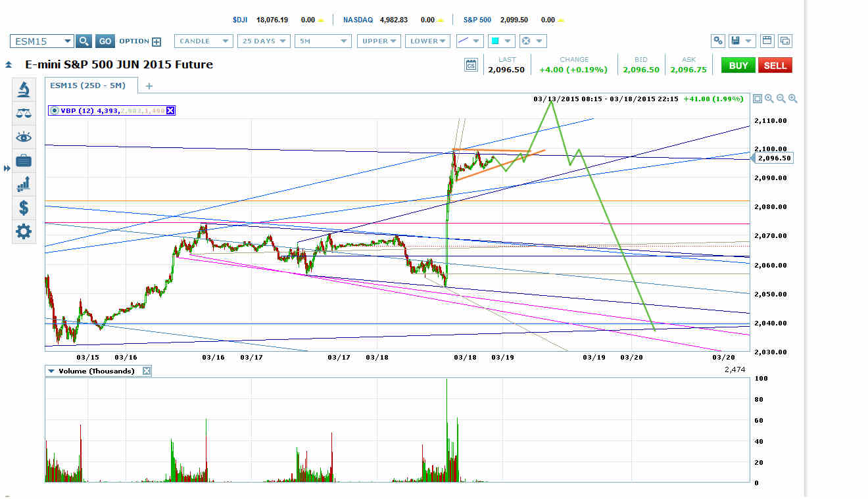This screenshot has height=499, width=868.
Task: Click the green BUY button
Action: tap(738, 65)
